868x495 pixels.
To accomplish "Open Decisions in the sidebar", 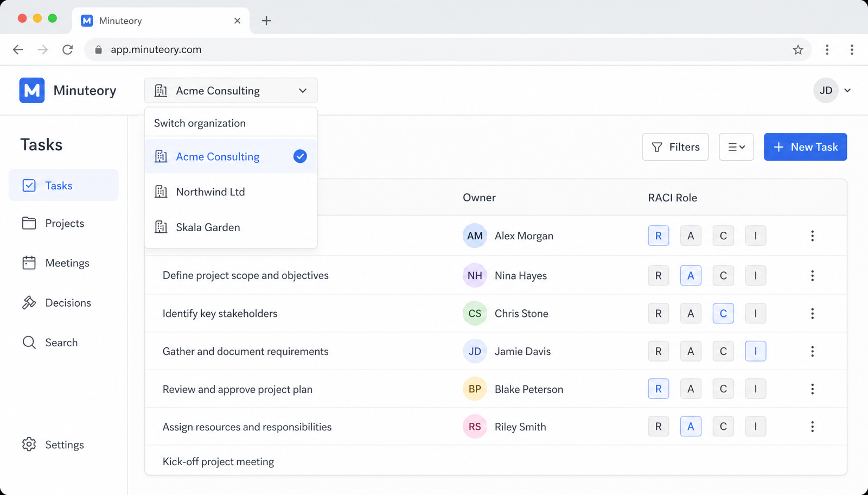I will [x=56, y=302].
